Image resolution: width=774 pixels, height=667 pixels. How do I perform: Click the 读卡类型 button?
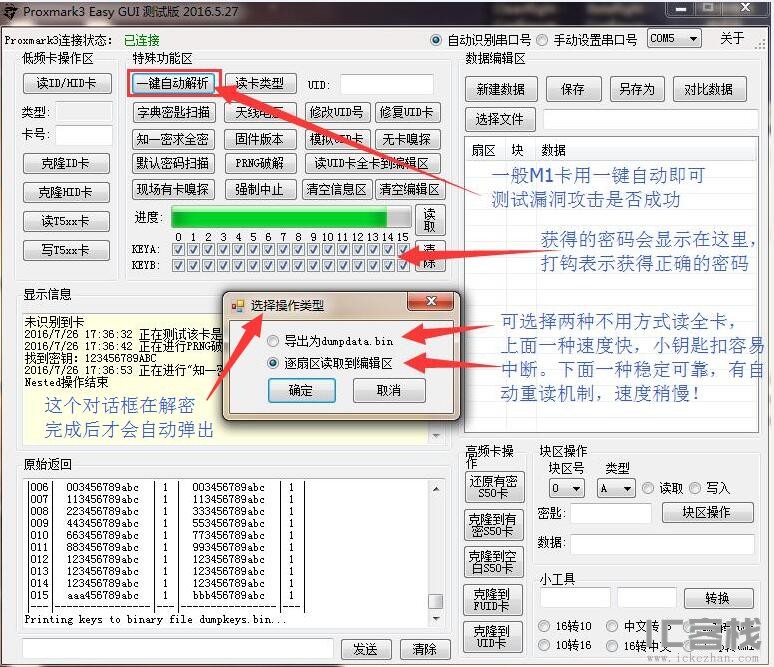point(261,83)
